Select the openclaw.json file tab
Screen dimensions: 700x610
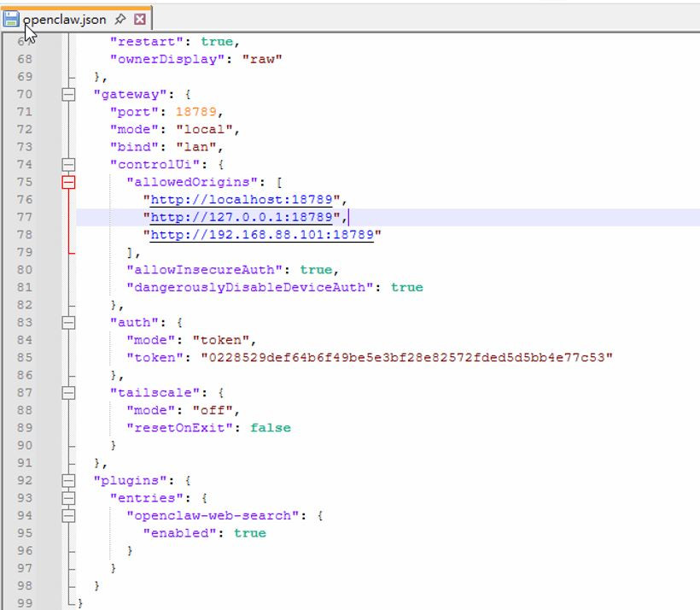(76, 19)
